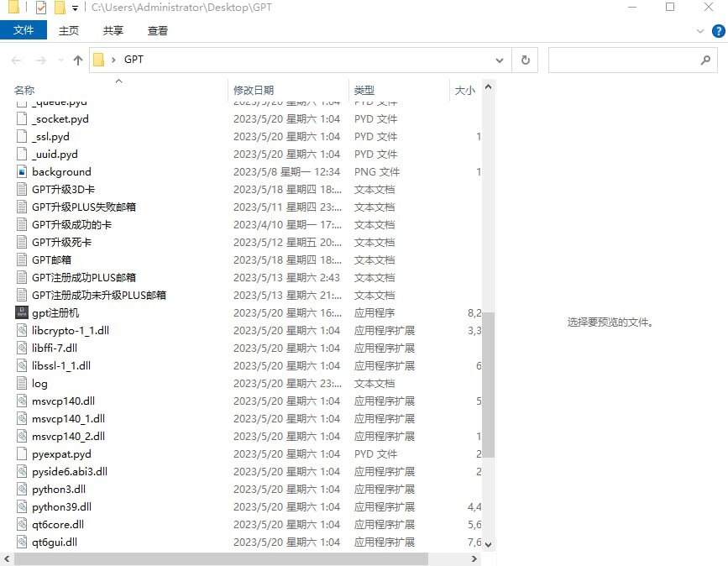The width and height of the screenshot is (728, 566).
Task: Switch to the 查看 ribbon tab
Action: click(x=160, y=29)
